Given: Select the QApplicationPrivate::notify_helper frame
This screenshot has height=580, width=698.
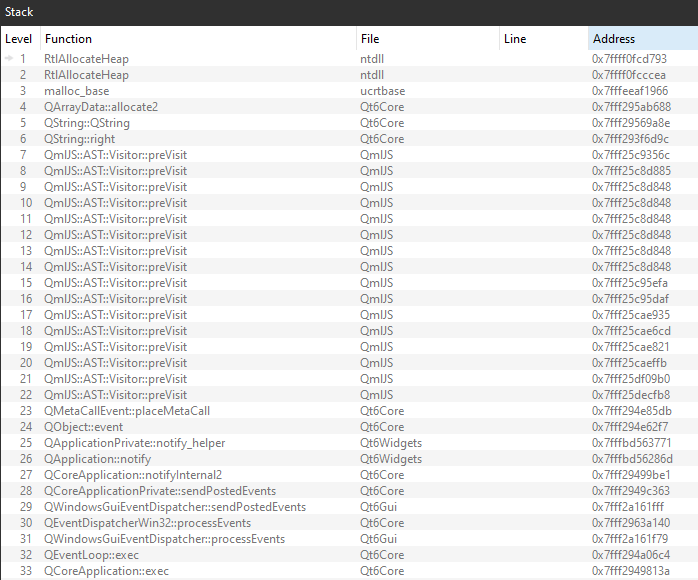Looking at the screenshot, I should point(134,443).
